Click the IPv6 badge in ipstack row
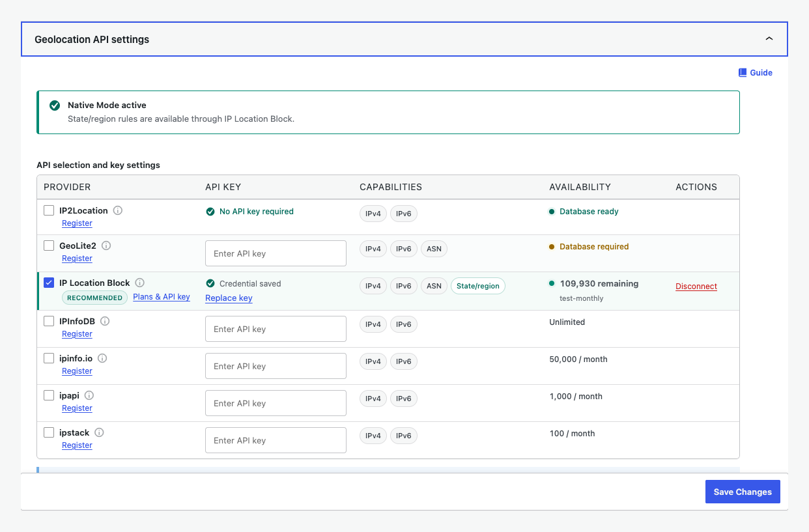Screen dimensions: 809x532 (x=404, y=436)
